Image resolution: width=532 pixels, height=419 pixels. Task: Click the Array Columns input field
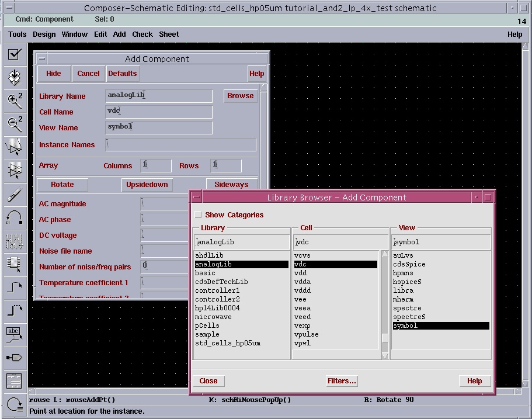(x=156, y=165)
